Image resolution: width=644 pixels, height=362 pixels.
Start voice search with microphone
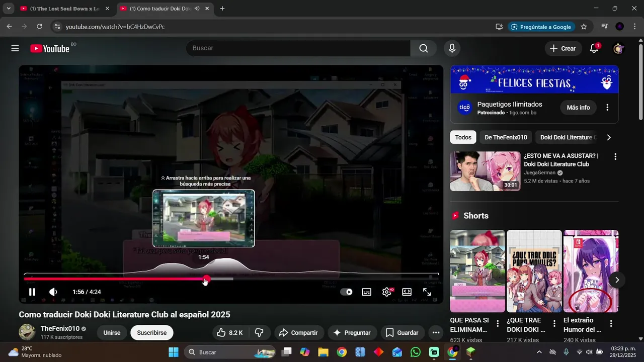point(452,48)
